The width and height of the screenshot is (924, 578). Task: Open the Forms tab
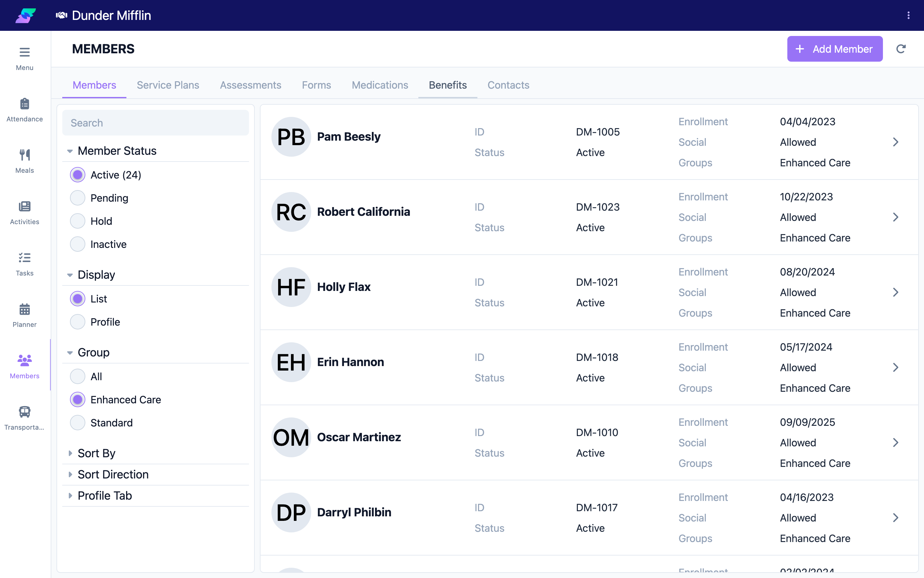(316, 85)
